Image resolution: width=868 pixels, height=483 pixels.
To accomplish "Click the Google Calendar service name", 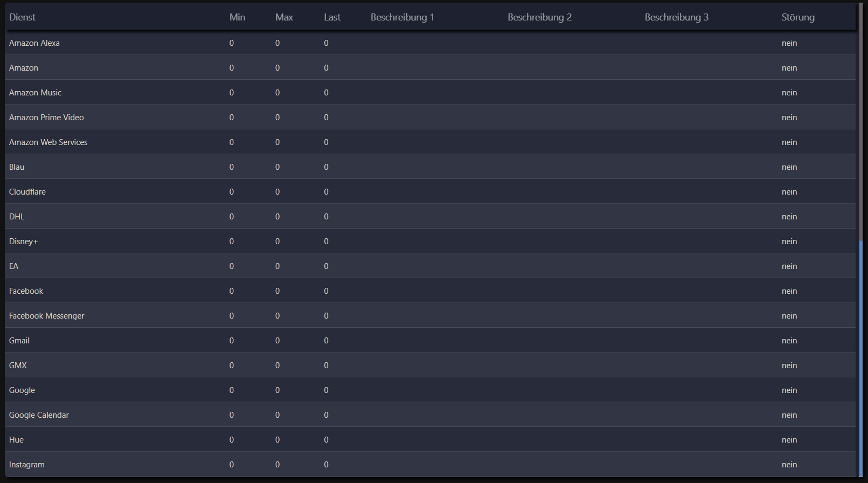I will 39,415.
